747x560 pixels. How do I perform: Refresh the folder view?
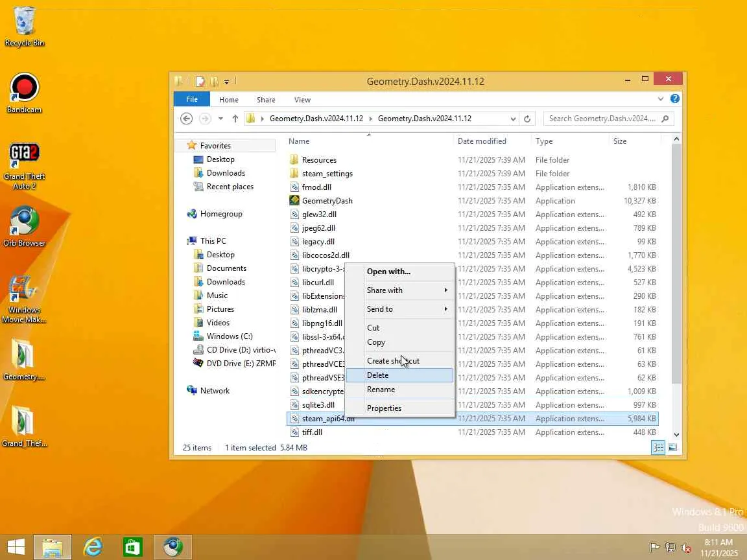point(527,119)
